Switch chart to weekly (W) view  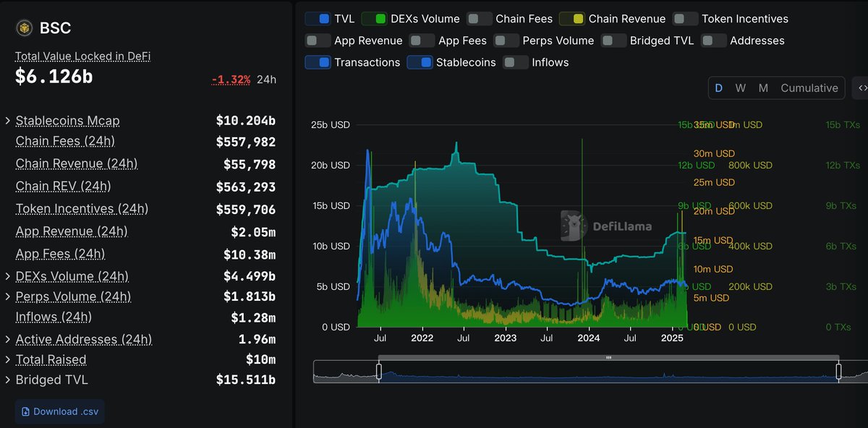(741, 88)
